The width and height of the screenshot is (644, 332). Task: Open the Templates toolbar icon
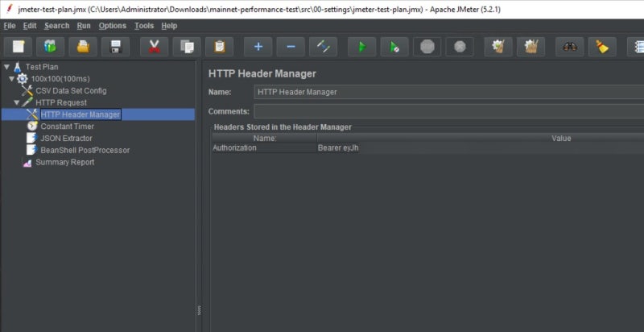(x=51, y=47)
